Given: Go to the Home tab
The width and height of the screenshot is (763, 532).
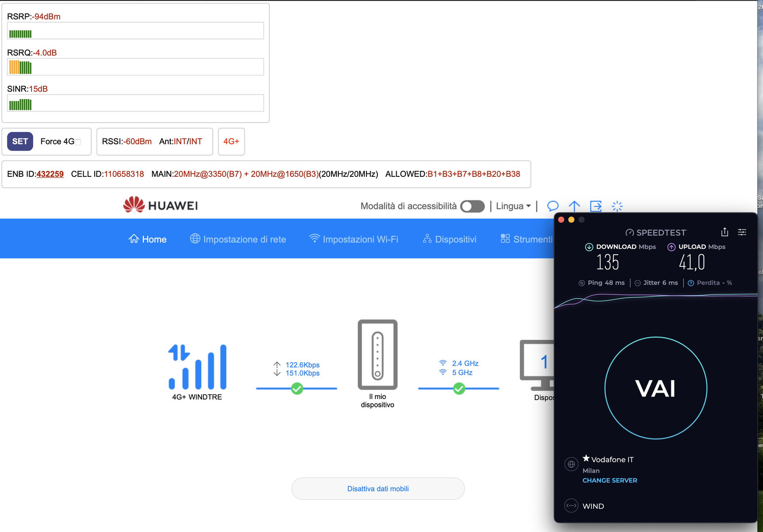Looking at the screenshot, I should point(148,239).
